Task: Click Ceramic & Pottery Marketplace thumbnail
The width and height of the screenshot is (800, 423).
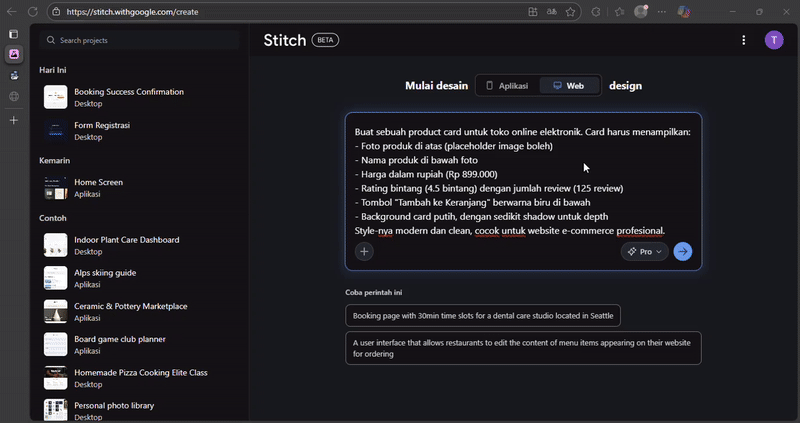Action: point(56,311)
